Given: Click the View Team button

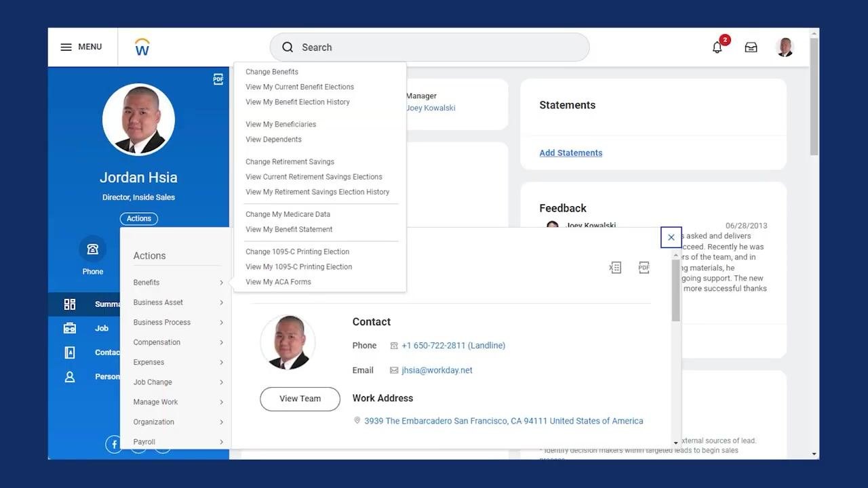Looking at the screenshot, I should click(300, 399).
